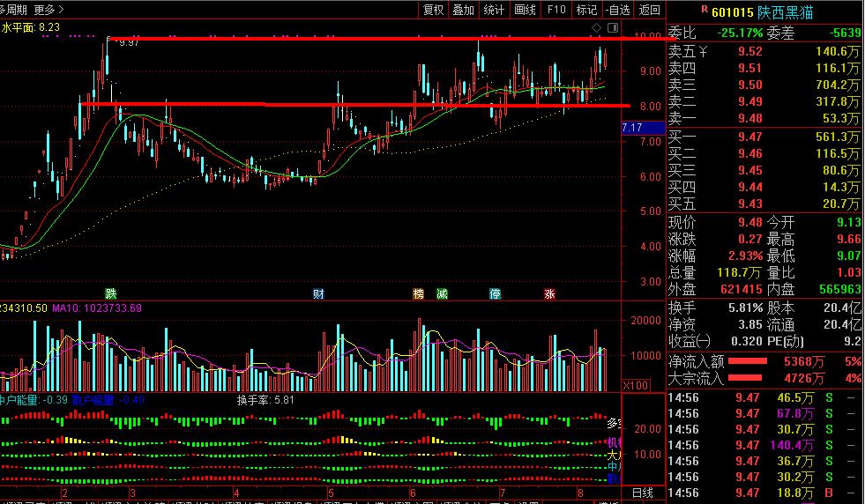The image size is (865, 504).
Task: Click the 今开 9.13 value
Action: click(848, 222)
